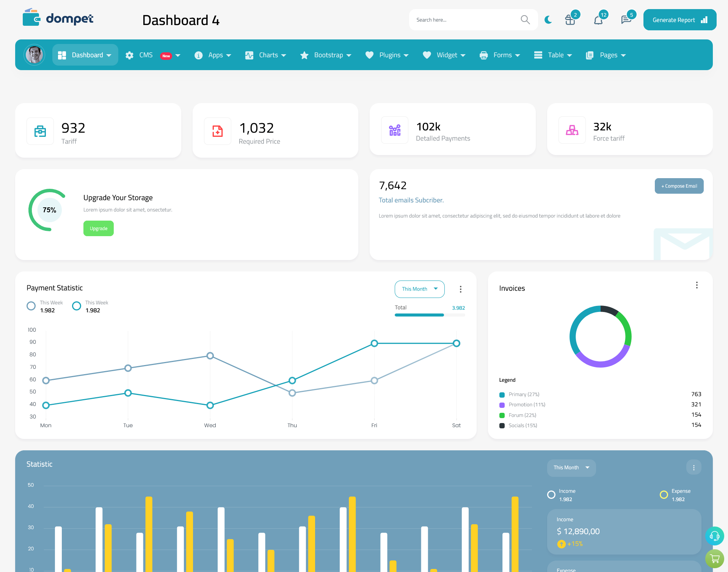Click the Required Price document icon
728x572 pixels.
pyautogui.click(x=217, y=129)
